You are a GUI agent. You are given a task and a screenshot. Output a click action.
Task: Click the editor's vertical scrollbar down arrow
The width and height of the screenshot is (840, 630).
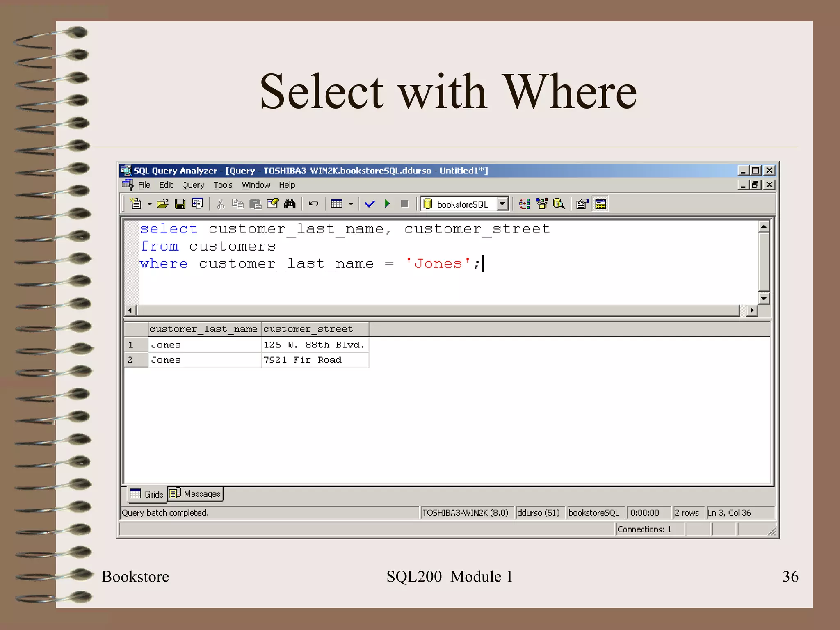pos(763,299)
